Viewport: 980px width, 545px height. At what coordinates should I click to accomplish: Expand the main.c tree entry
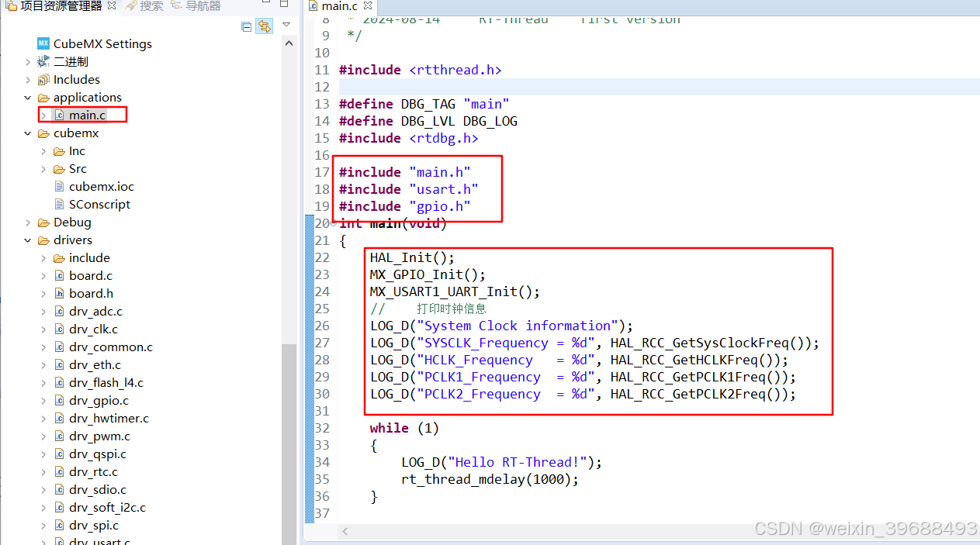pos(43,115)
